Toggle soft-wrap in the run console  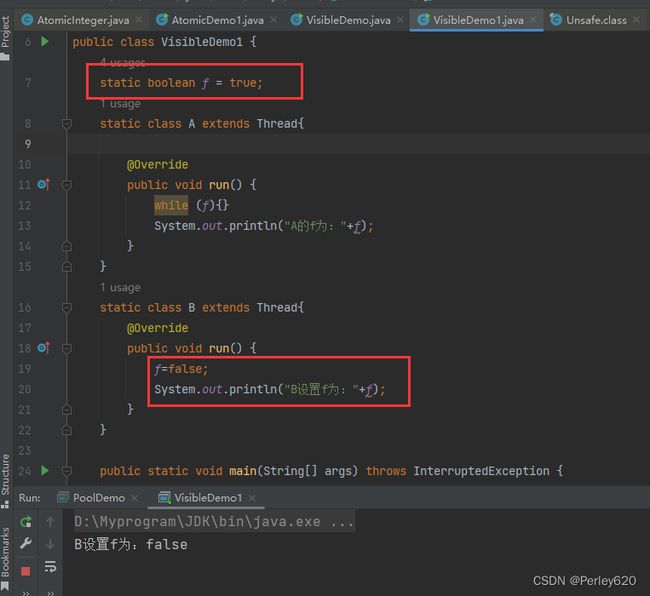point(50,566)
